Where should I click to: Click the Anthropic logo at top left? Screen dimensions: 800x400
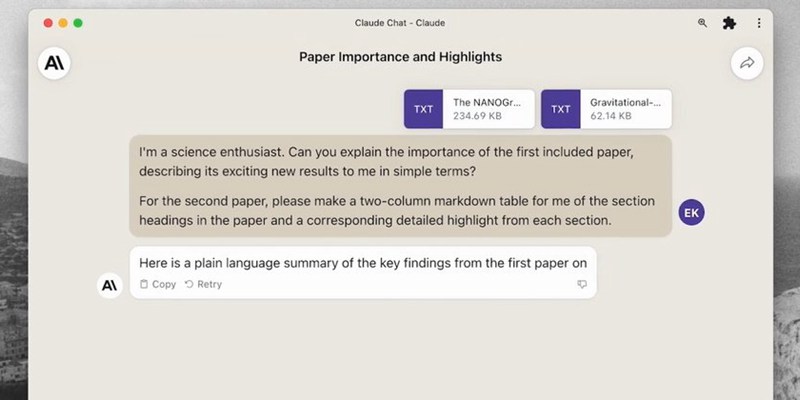(x=54, y=63)
